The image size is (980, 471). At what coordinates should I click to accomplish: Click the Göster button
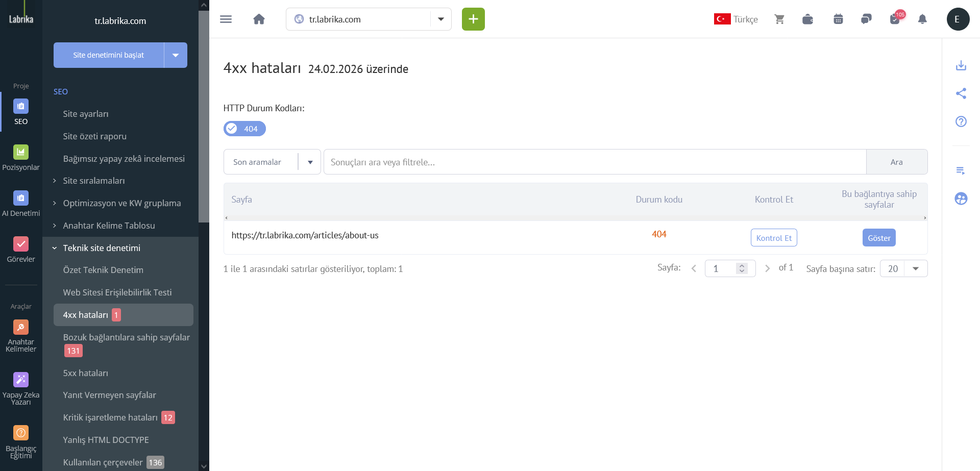879,238
